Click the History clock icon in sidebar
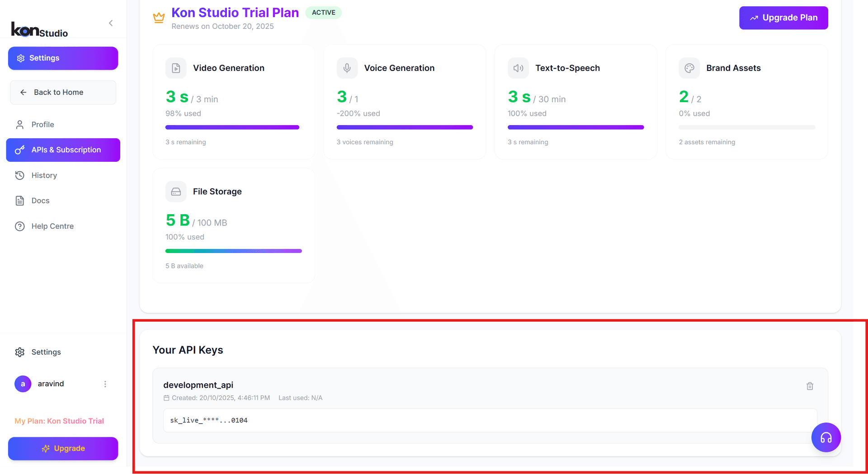The width and height of the screenshot is (868, 474). pos(19,175)
